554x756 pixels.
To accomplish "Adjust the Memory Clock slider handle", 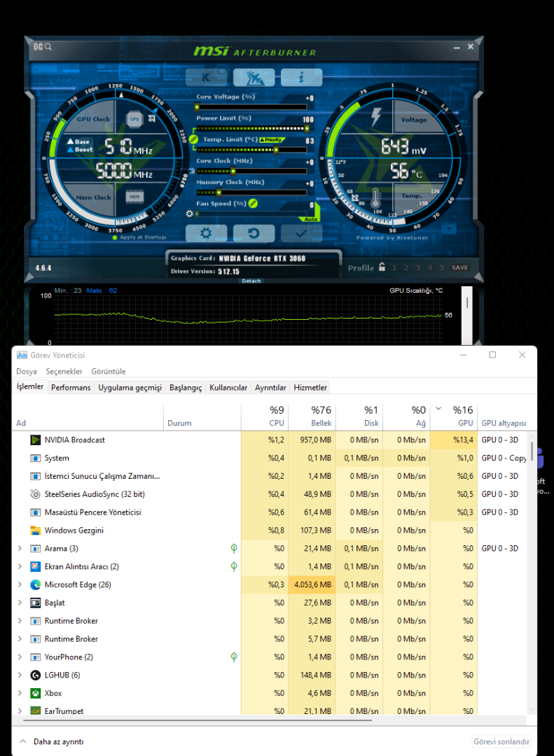I will pos(219,192).
